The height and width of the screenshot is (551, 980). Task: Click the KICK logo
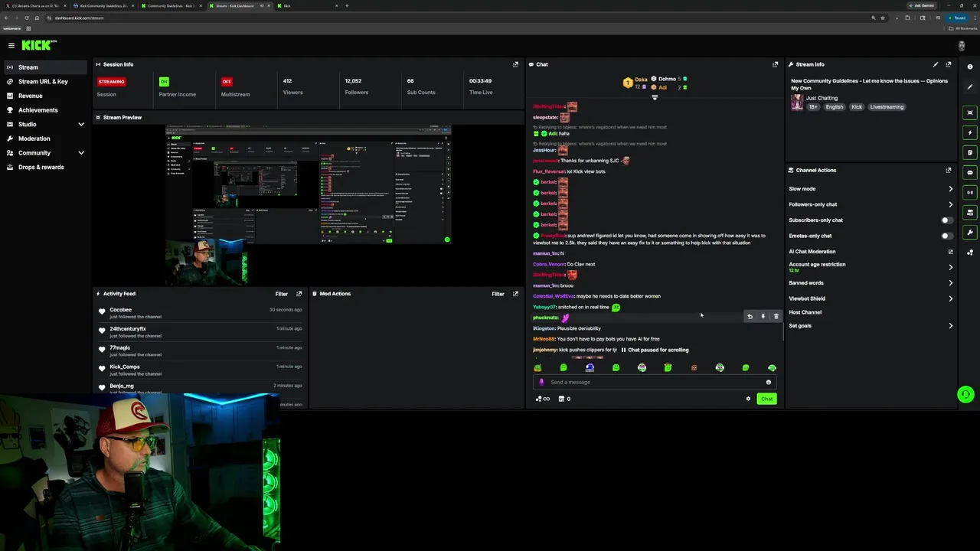(38, 45)
